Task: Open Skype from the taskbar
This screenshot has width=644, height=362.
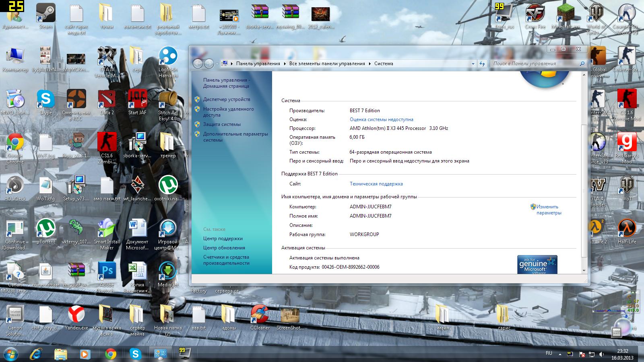Action: coord(136,354)
